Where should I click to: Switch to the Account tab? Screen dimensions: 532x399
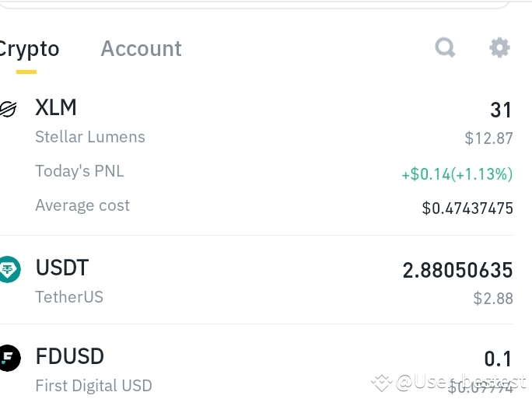pyautogui.click(x=141, y=48)
